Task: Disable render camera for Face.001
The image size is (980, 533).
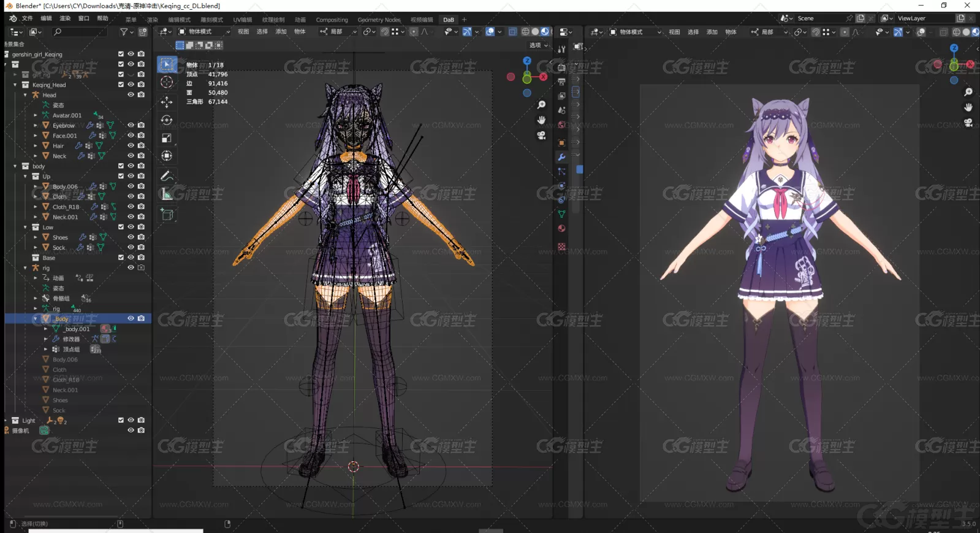Action: 141,136
